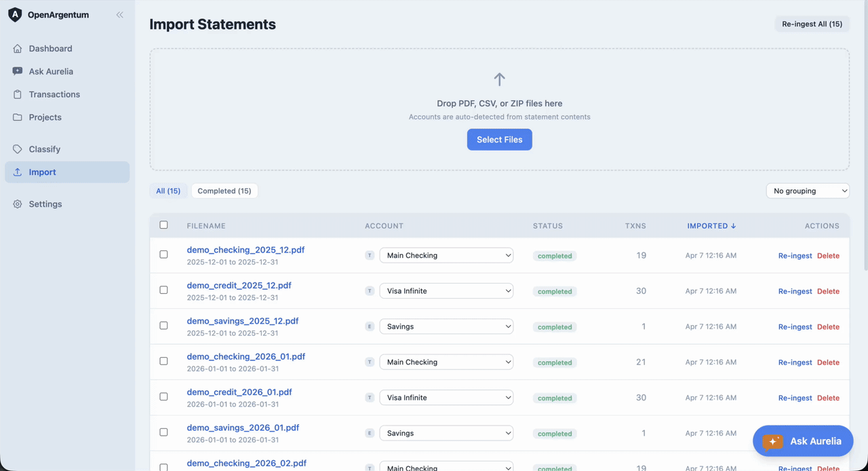Click the completed status of demo_savings_2026_01.pdf
Viewport: 868px width, 471px height.
click(x=555, y=433)
